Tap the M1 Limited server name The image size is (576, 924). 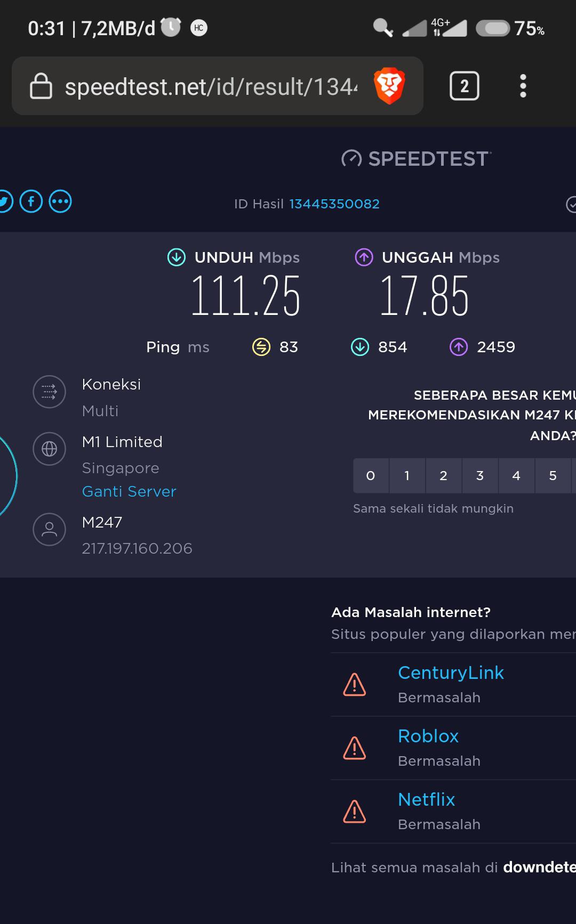(122, 442)
